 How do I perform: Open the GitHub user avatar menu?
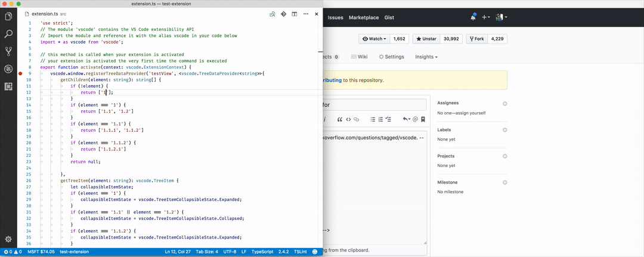(501, 17)
